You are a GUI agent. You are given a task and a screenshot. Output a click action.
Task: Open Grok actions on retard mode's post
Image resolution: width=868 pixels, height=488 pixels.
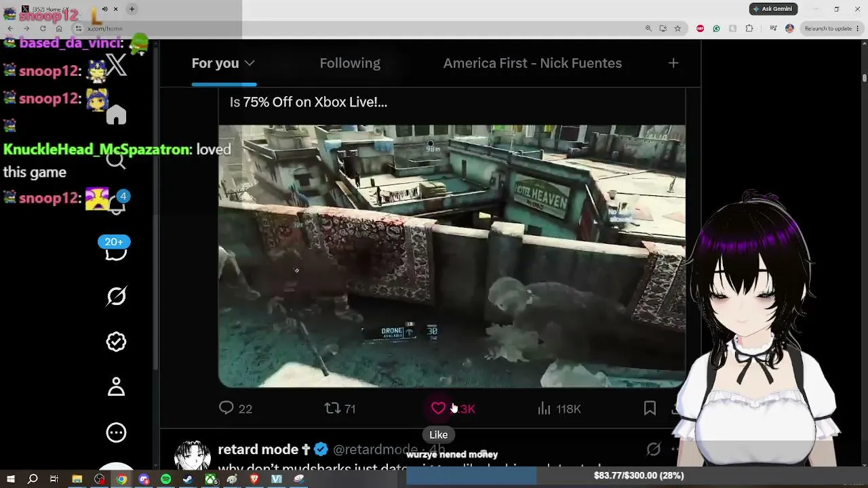(654, 449)
